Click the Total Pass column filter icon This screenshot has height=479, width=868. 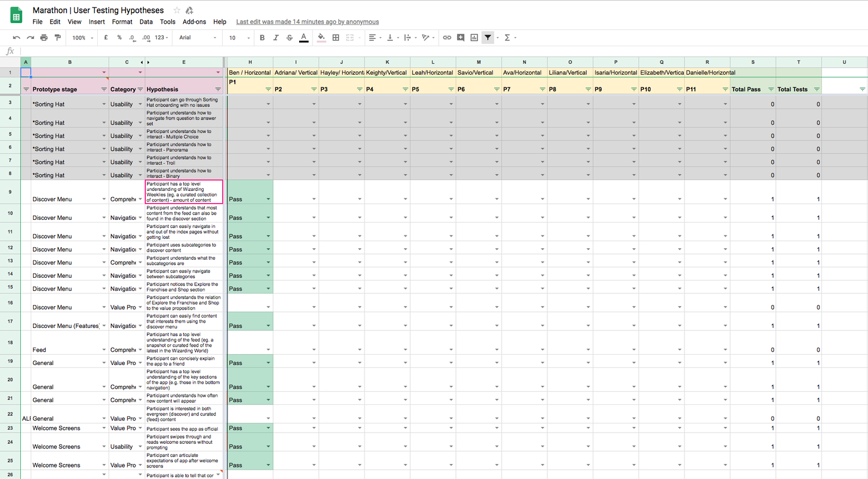(x=771, y=90)
